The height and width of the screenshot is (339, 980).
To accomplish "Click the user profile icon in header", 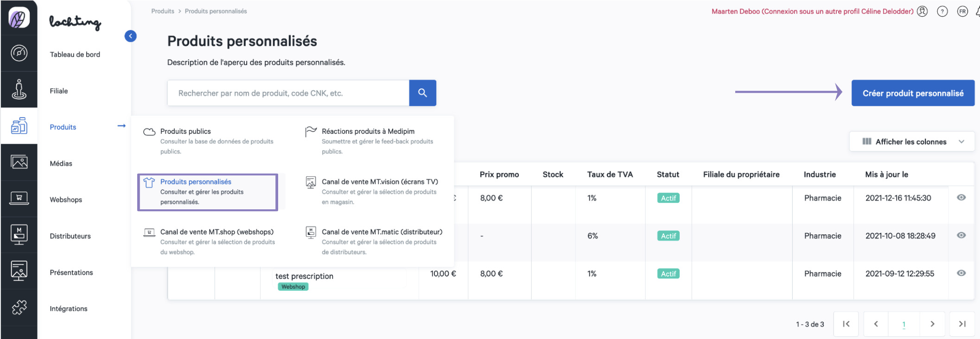I will 923,12.
